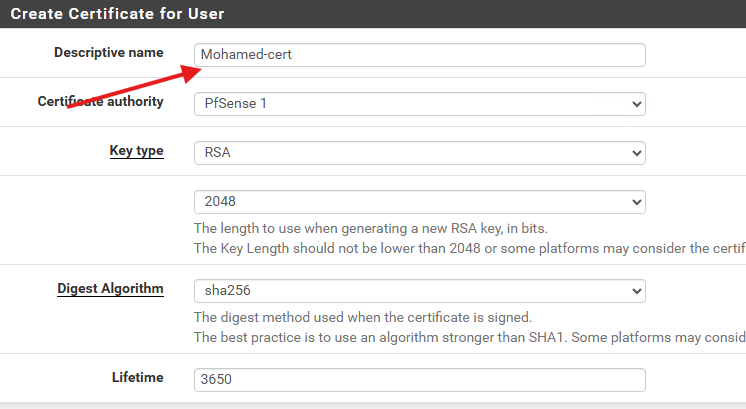Click the chevron arrow on the sha256 selector
This screenshot has height=409, width=746.
coord(636,291)
